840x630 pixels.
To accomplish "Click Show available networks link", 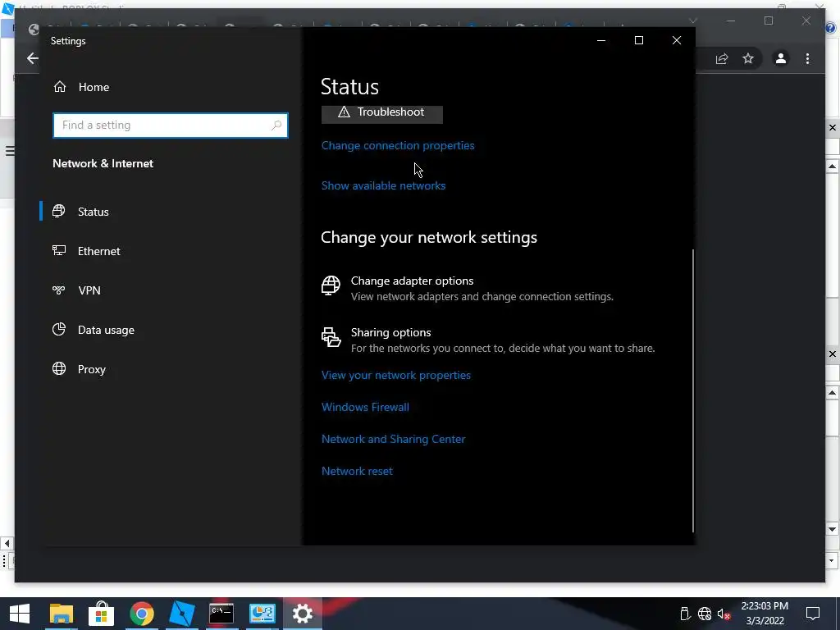I will (x=383, y=186).
